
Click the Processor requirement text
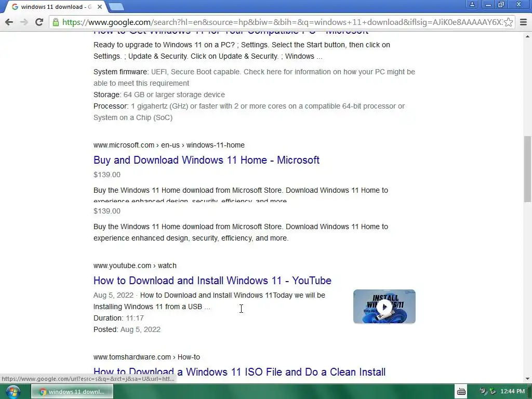click(249, 112)
